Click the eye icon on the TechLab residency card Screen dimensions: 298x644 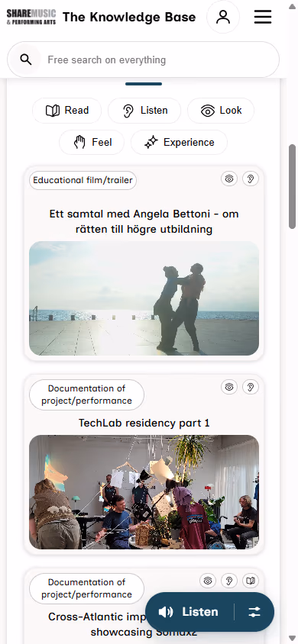point(229,387)
